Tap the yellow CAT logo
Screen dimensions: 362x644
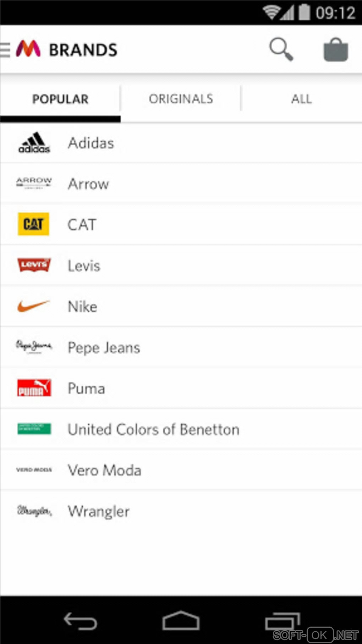pos(33,224)
